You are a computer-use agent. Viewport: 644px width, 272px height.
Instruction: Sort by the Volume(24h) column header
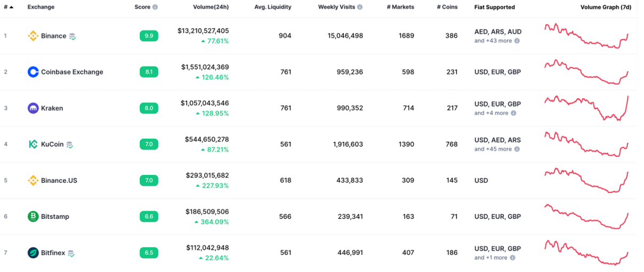[211, 7]
